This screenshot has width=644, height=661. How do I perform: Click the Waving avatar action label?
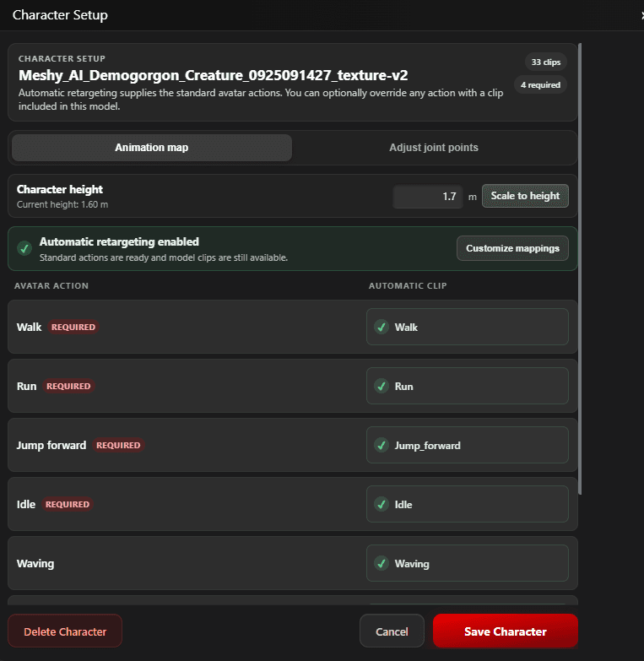(35, 564)
